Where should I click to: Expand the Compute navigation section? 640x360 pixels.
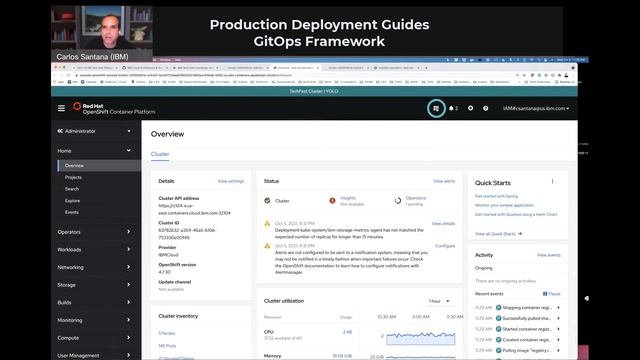(x=95, y=338)
